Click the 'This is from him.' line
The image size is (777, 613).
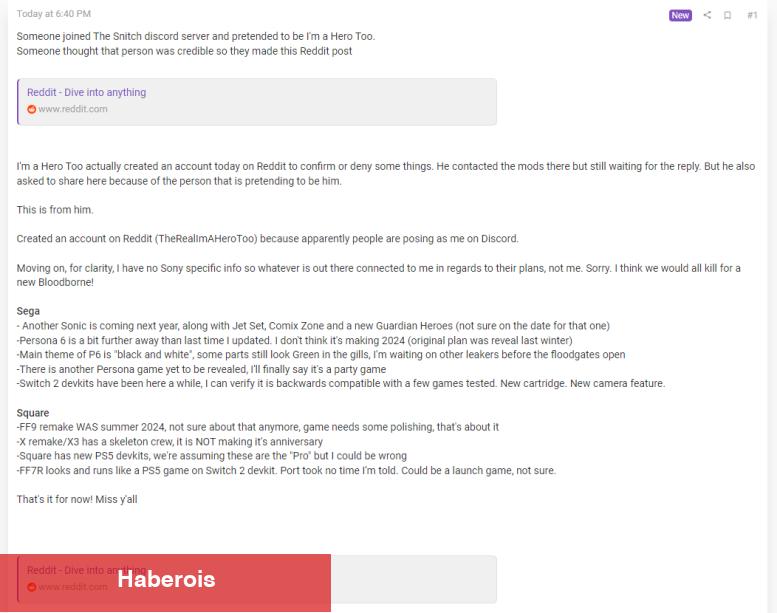pyautogui.click(x=55, y=210)
